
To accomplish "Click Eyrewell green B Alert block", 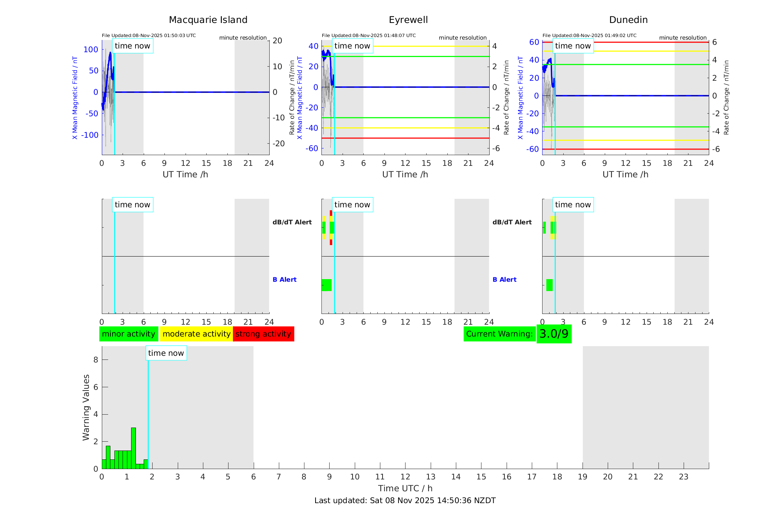I will tap(326, 285).
